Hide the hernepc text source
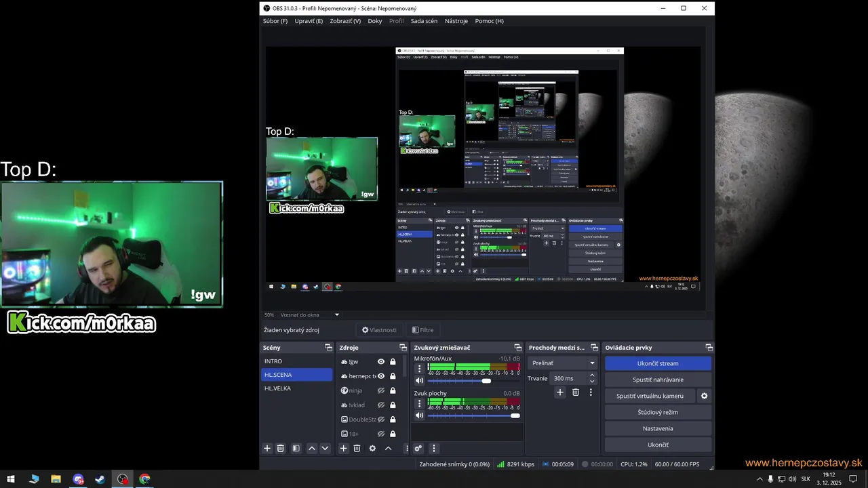The image size is (868, 488). point(381,376)
